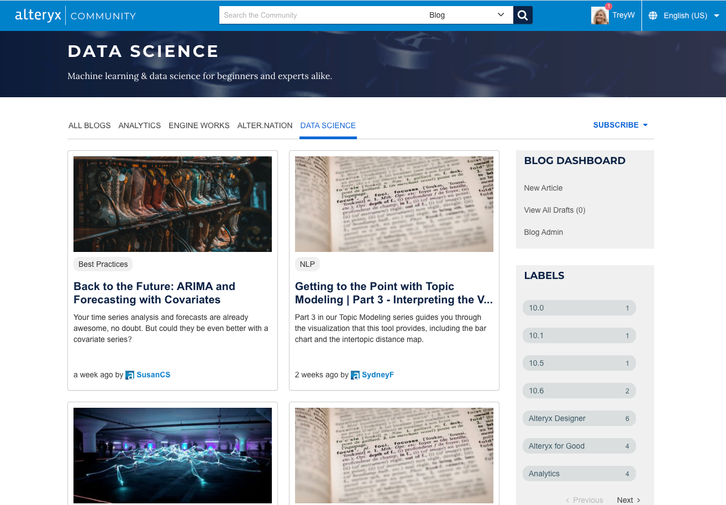Switch to the All Blogs tab
Screen dimensions: 726x505
pos(89,125)
